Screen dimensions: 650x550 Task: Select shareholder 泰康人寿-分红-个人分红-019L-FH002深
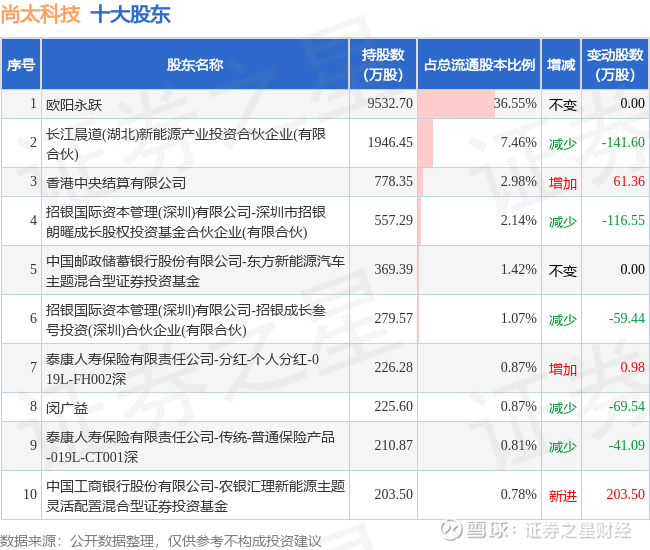182,368
